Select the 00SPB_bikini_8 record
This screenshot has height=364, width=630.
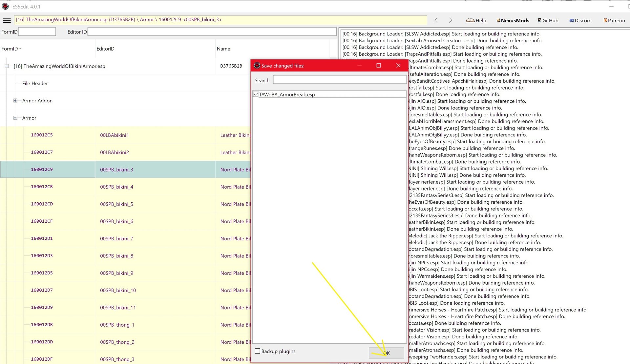coord(116,256)
